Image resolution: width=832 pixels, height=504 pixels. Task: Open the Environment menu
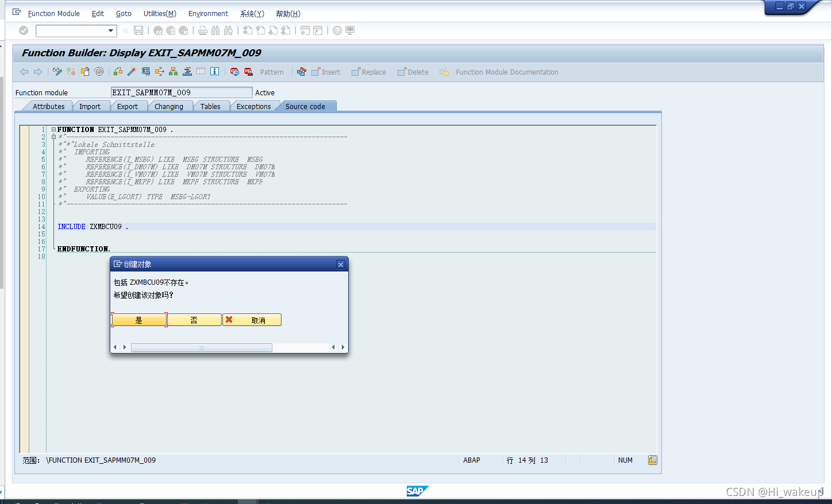point(208,14)
